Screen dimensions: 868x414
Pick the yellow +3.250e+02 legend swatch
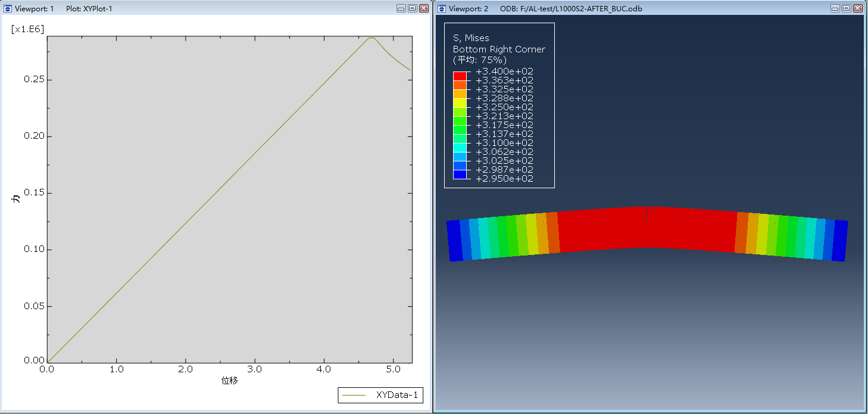click(x=460, y=103)
